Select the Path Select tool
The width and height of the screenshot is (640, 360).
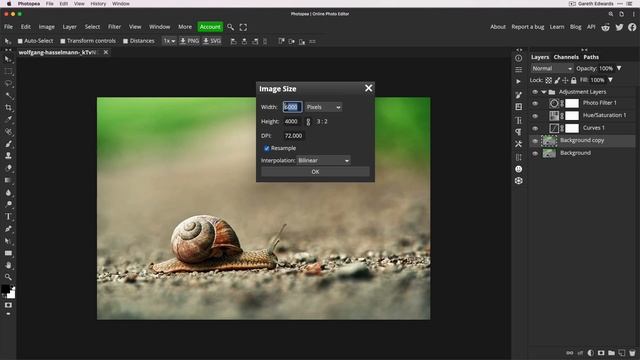(x=8, y=241)
